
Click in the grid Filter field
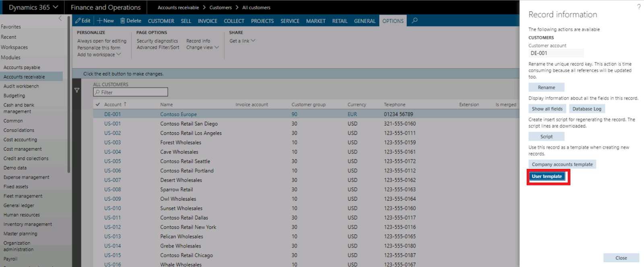pos(130,92)
